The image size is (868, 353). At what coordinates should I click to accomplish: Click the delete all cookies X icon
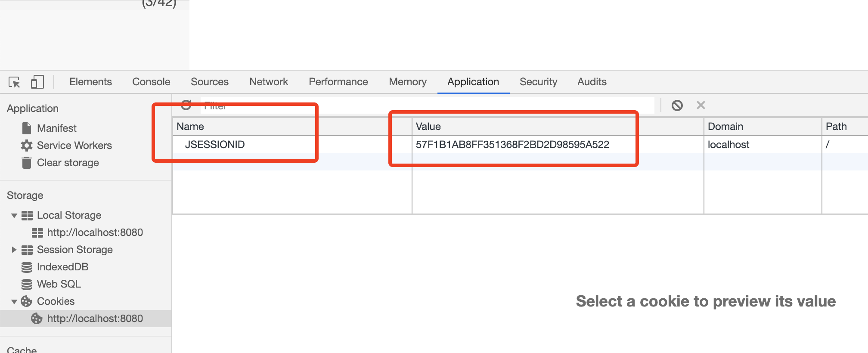pos(701,105)
